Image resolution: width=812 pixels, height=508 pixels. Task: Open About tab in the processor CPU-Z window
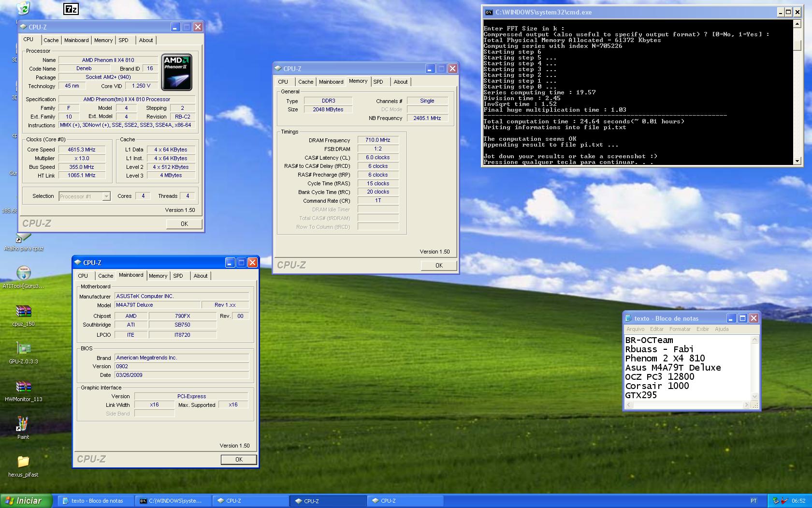146,40
